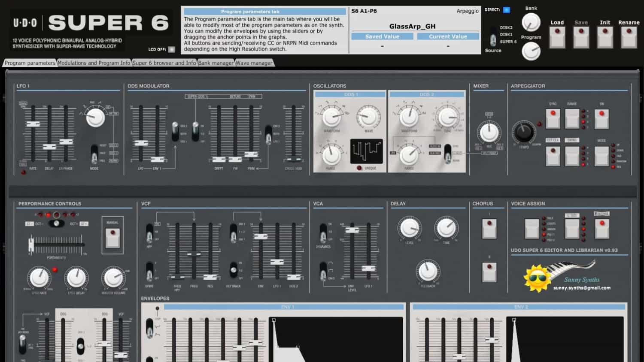Click the LFO 1 Rate slider handle
644x362 pixels.
pyautogui.click(x=33, y=124)
